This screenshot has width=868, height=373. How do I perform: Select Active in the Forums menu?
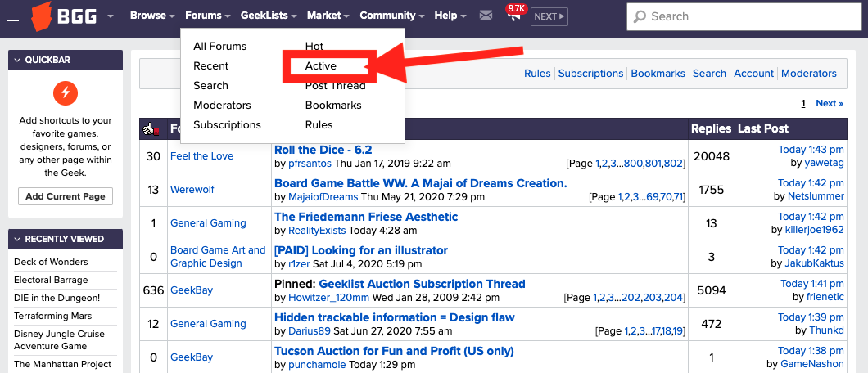pyautogui.click(x=321, y=65)
